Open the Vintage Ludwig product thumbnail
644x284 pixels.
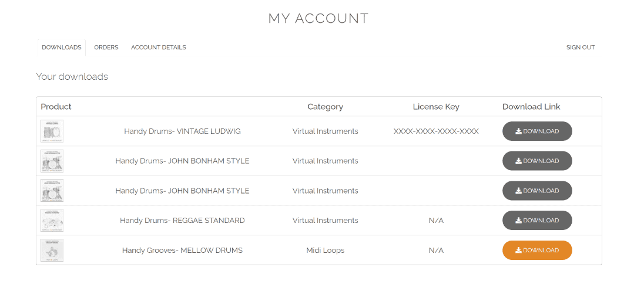tap(52, 131)
